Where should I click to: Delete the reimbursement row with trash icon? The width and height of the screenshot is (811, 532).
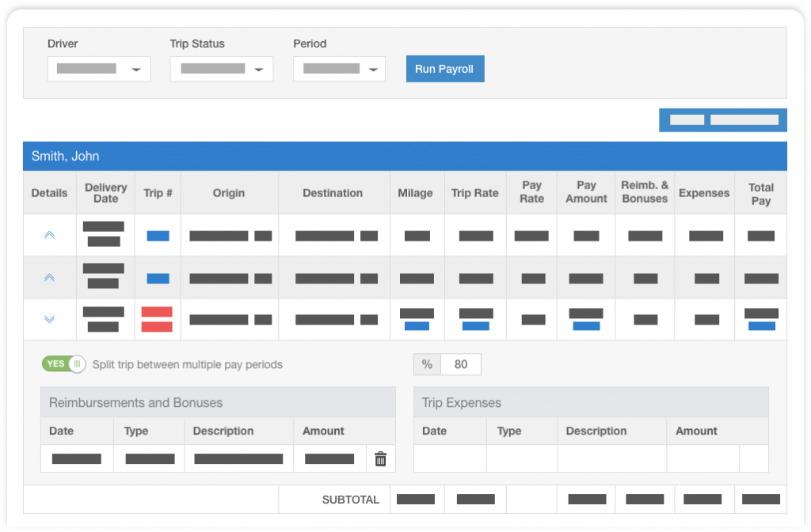point(380,458)
